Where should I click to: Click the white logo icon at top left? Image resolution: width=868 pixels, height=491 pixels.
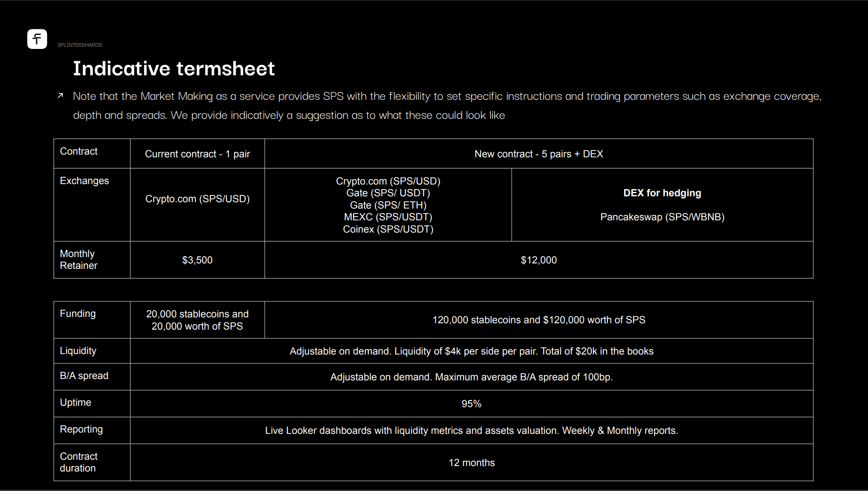tap(37, 39)
